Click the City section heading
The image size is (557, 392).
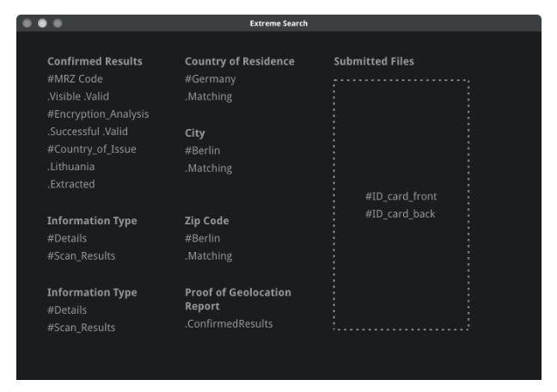coord(194,133)
